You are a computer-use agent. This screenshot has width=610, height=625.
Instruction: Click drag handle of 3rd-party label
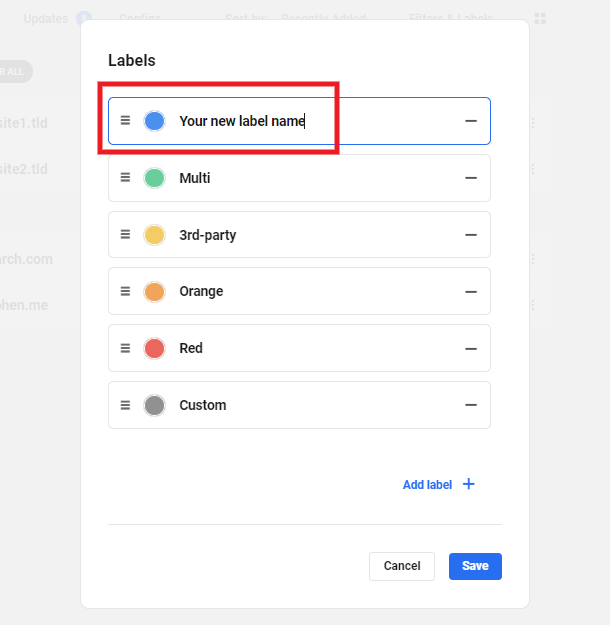click(125, 235)
